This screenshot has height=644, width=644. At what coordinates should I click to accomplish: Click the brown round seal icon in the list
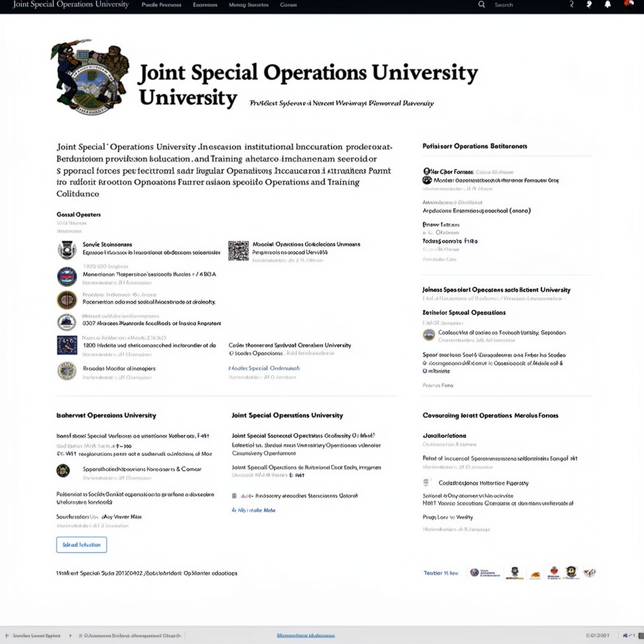[67, 300]
